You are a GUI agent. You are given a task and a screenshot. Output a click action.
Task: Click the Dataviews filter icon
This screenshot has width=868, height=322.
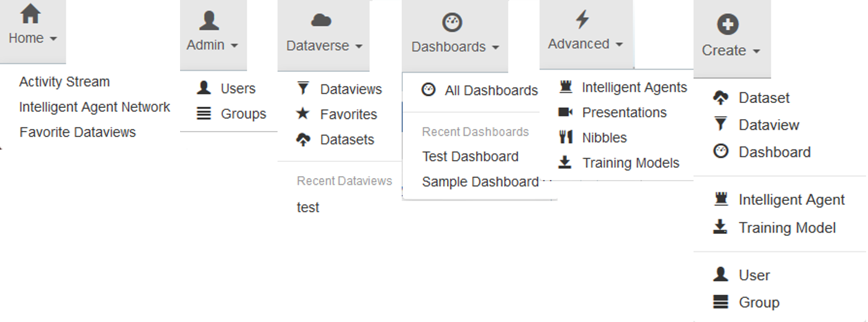point(303,89)
